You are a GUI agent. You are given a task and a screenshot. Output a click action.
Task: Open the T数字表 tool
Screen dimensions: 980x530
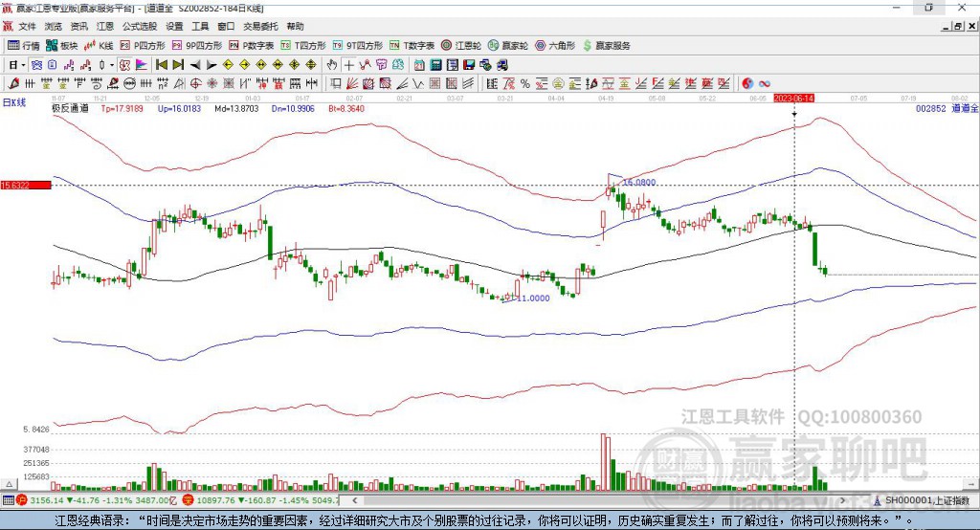[x=412, y=46]
